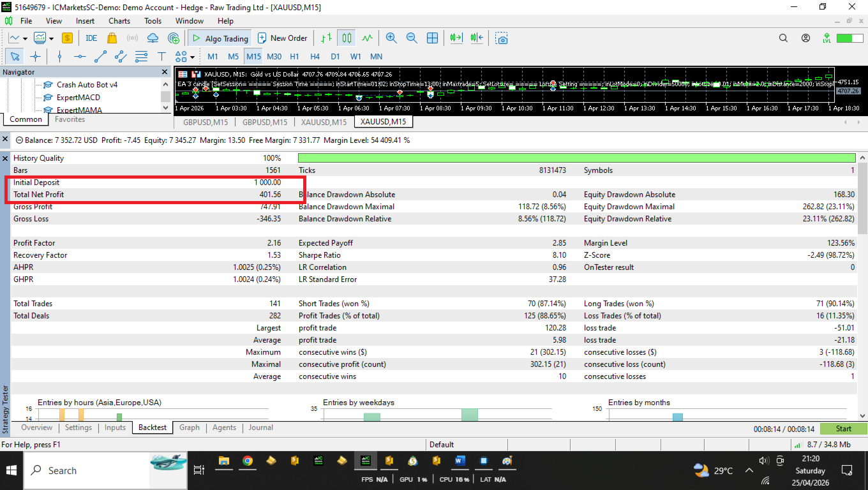Select the vertical line drawing tool

point(59,56)
